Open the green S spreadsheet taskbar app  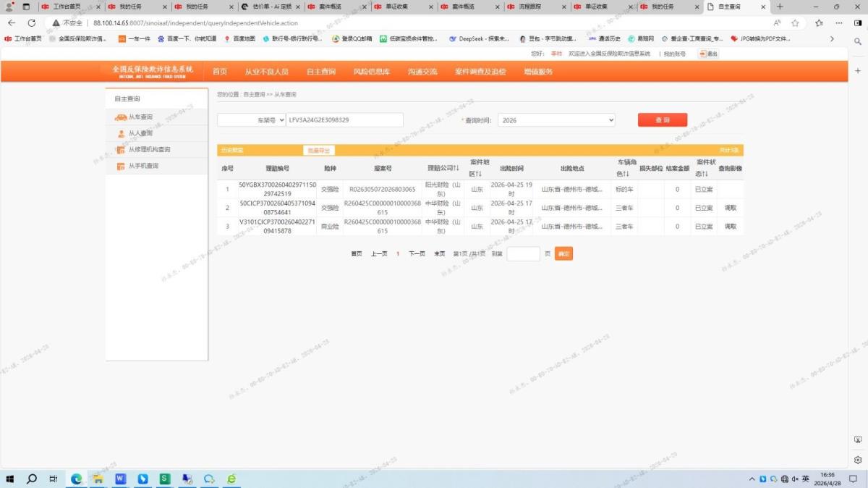164,479
